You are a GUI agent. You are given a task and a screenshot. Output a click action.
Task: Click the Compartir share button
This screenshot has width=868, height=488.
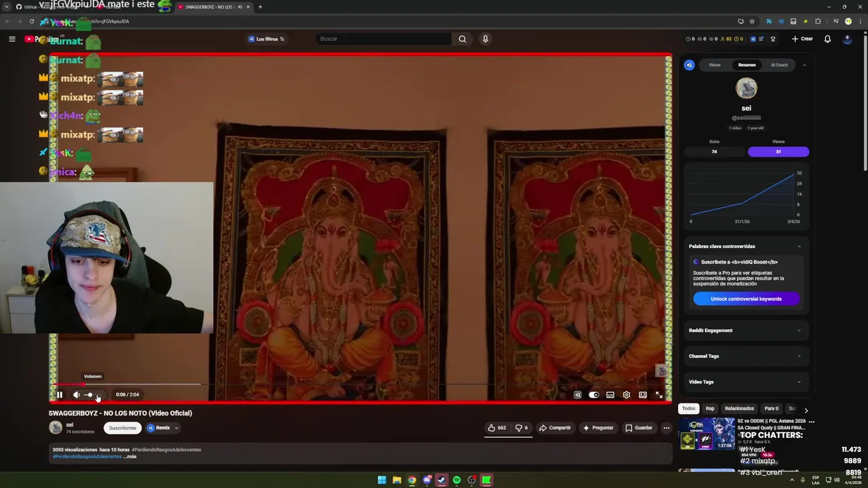pyautogui.click(x=555, y=428)
